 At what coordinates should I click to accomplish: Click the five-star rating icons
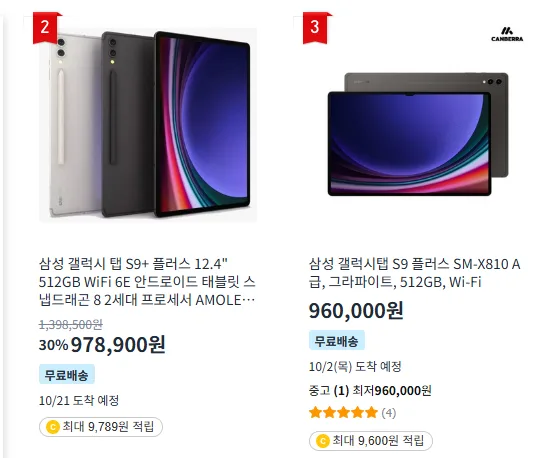343,412
